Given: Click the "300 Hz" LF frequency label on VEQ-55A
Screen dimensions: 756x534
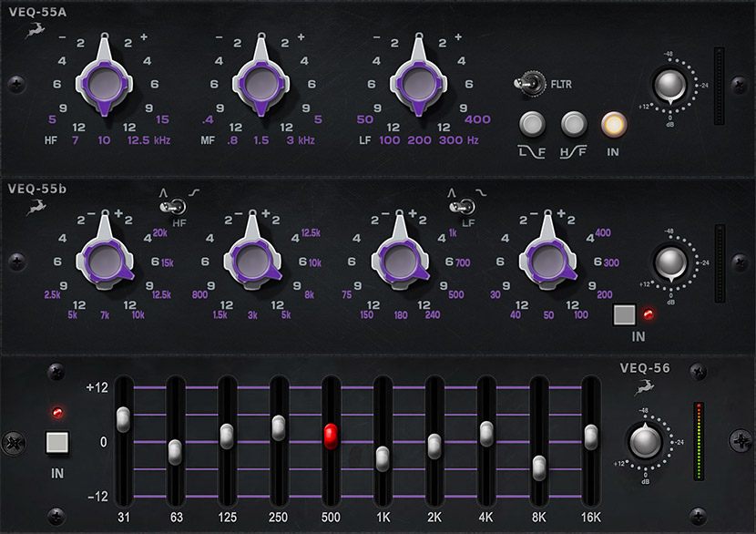Looking at the screenshot, I should tap(459, 140).
